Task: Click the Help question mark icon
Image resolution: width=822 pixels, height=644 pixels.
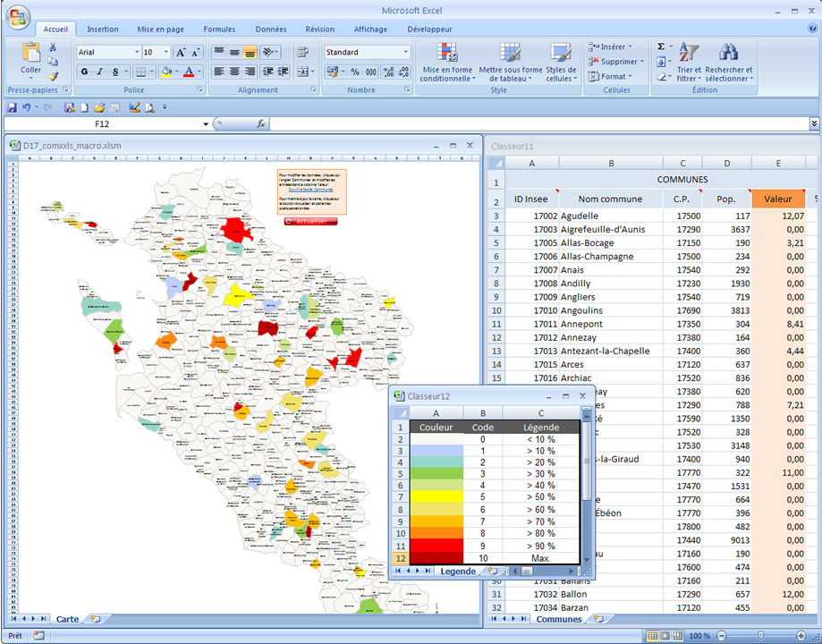Action: click(812, 29)
